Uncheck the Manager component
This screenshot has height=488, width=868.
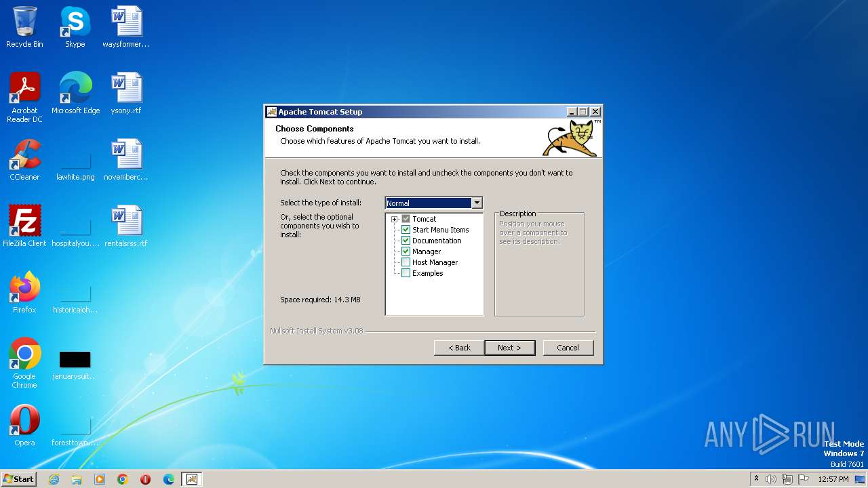[406, 251]
